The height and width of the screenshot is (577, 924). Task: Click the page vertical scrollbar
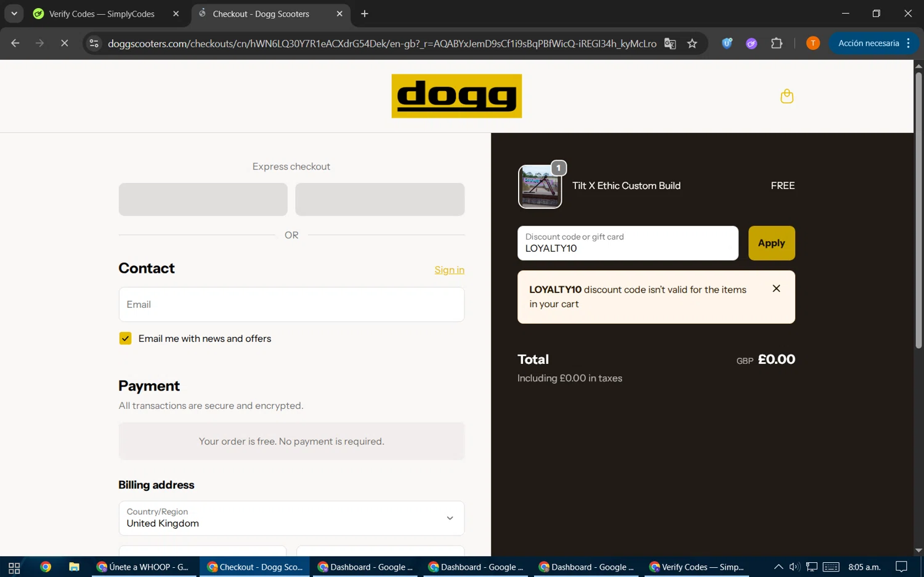point(918,209)
